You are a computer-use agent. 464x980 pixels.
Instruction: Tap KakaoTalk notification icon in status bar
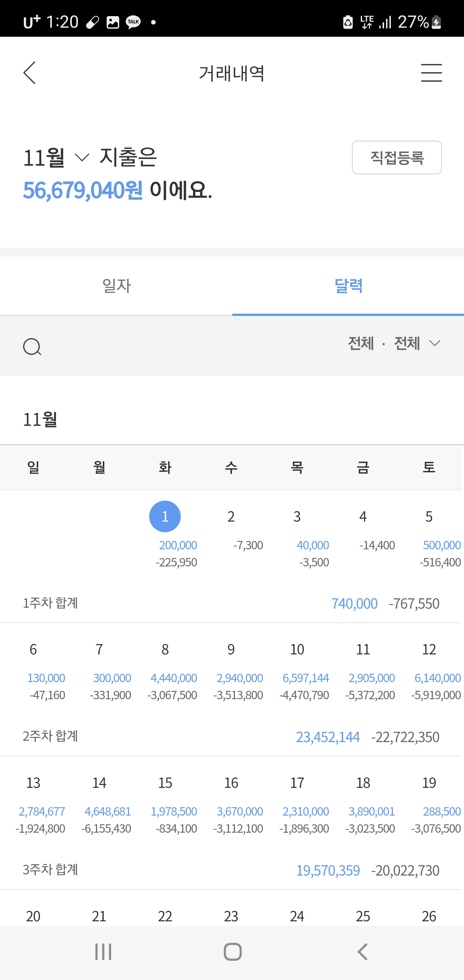coord(133,22)
